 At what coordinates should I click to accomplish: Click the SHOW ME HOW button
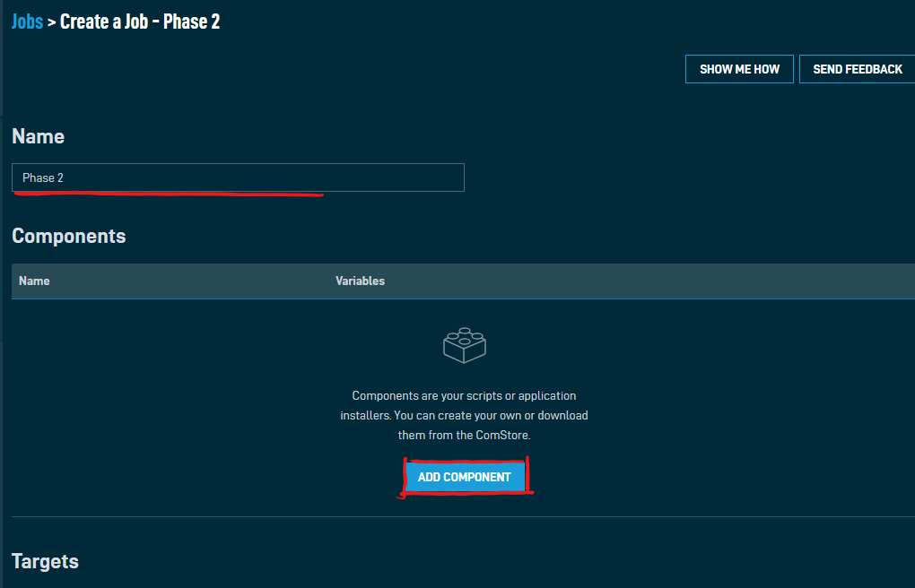pyautogui.click(x=739, y=69)
